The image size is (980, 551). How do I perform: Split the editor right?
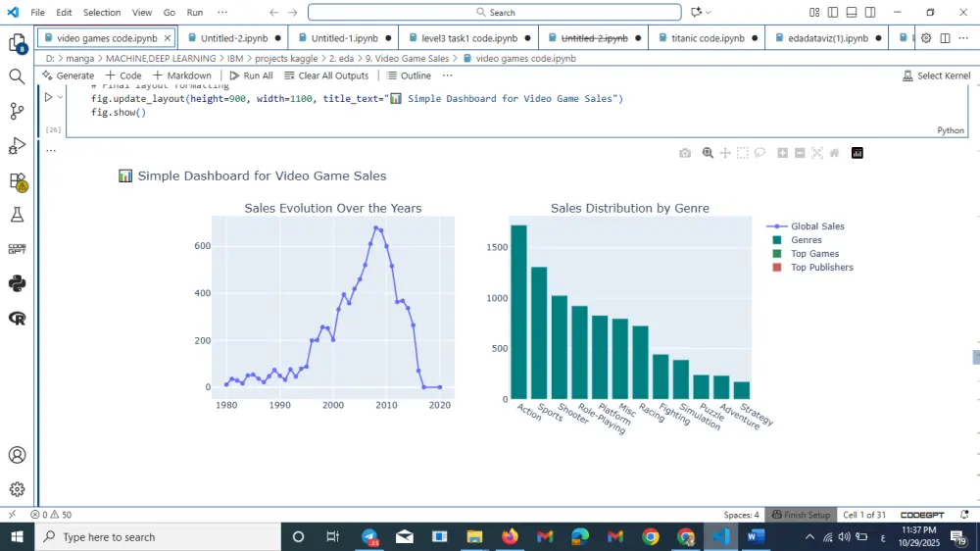[x=945, y=38]
